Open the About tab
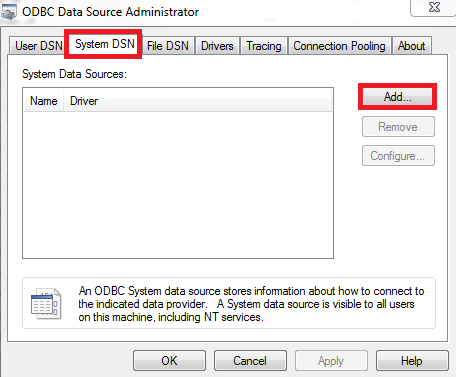The image size is (456, 377). click(x=412, y=46)
